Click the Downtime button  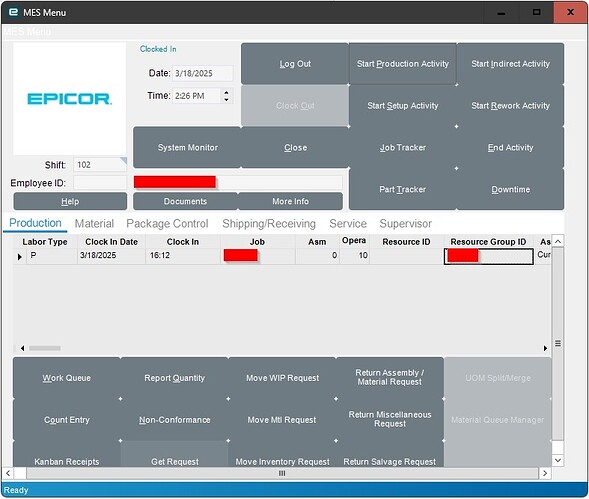[510, 189]
